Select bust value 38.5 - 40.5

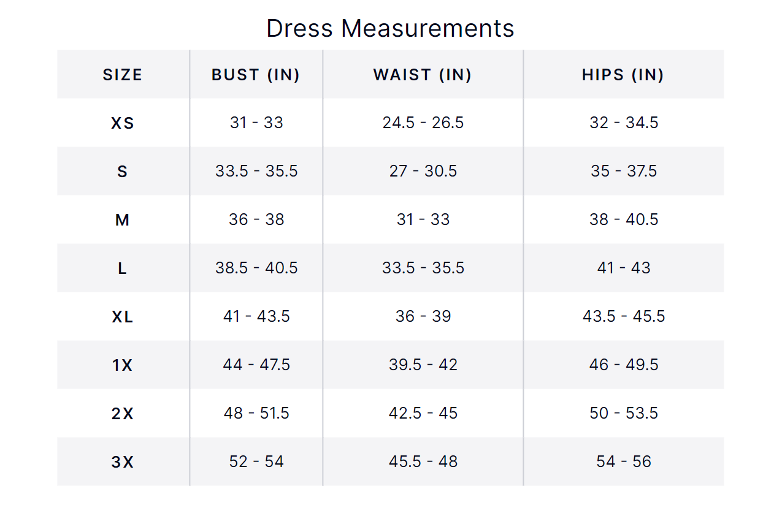tap(256, 268)
